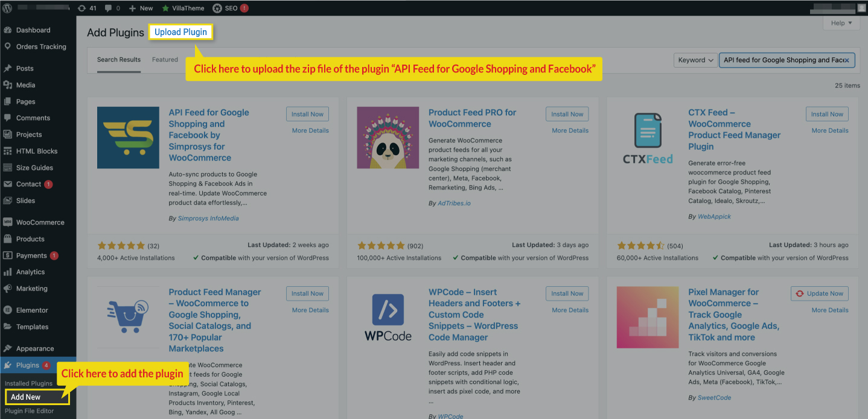View More Details for WPCode

pyautogui.click(x=570, y=310)
